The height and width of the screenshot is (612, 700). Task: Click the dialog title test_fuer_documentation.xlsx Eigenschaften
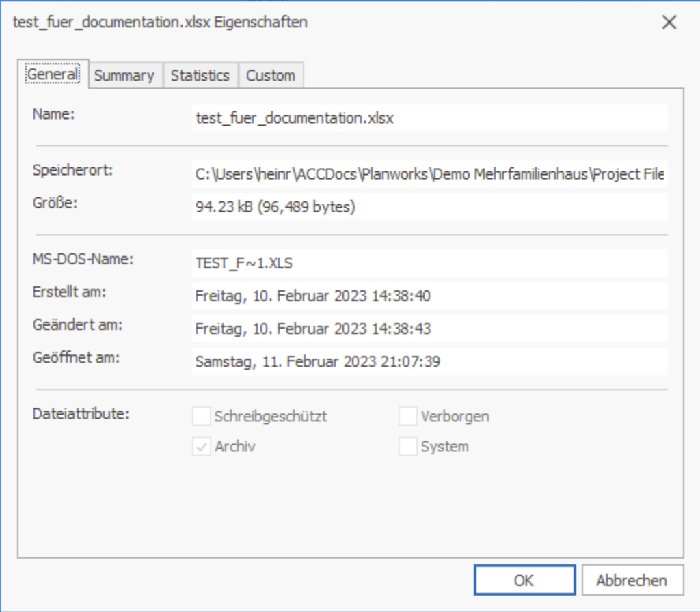[160, 23]
